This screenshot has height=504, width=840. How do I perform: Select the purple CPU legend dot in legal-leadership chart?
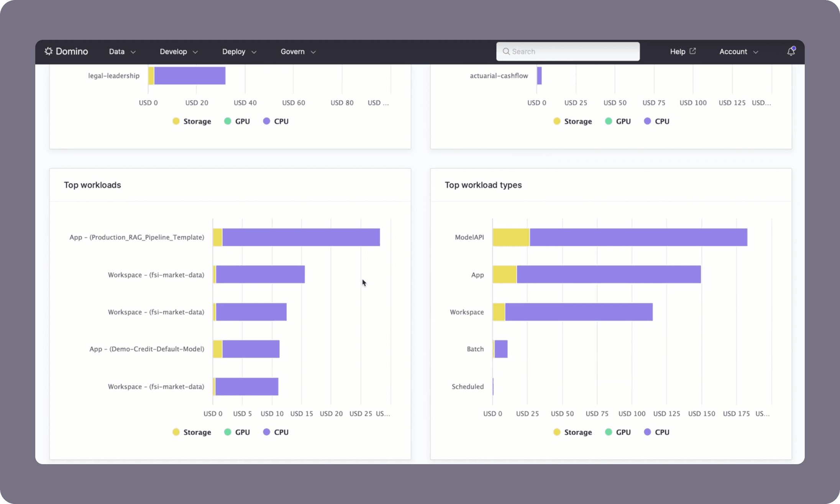[266, 121]
